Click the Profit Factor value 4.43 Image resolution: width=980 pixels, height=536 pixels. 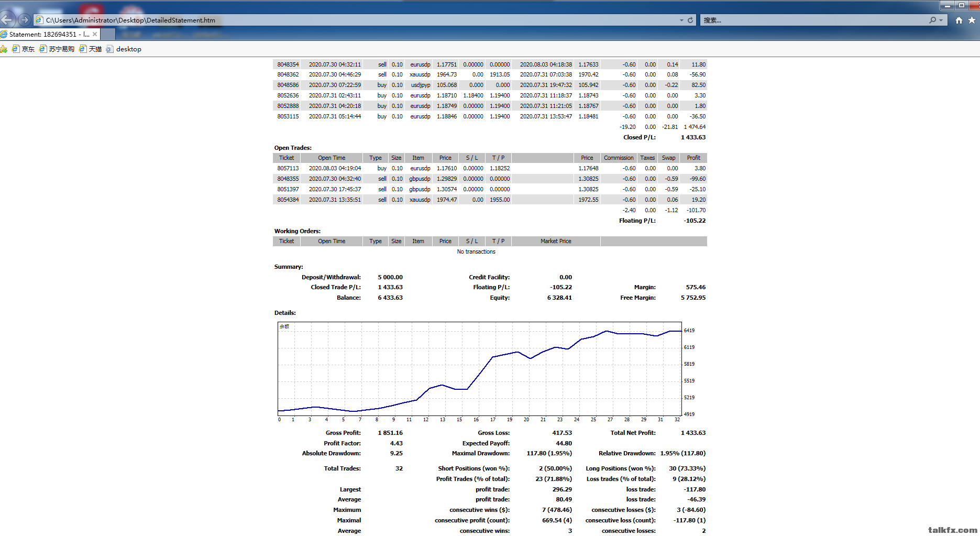[397, 443]
